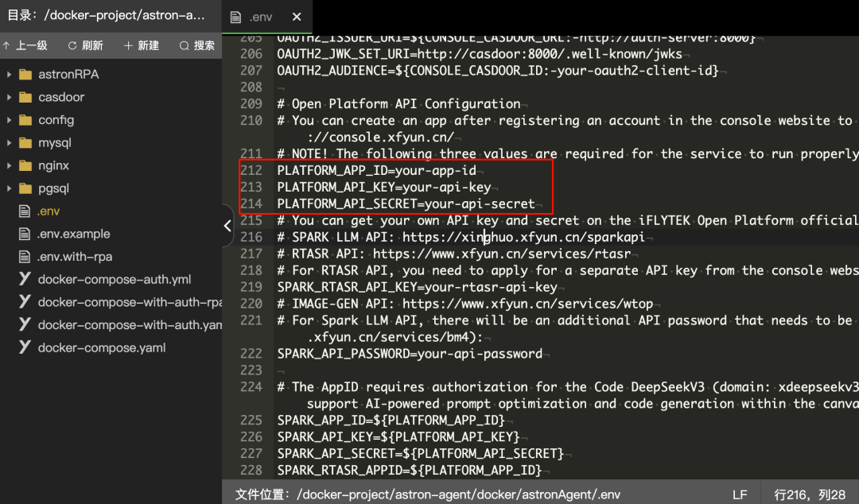The height and width of the screenshot is (504, 859).
Task: Expand the casdoor folder arrow
Action: [9, 97]
